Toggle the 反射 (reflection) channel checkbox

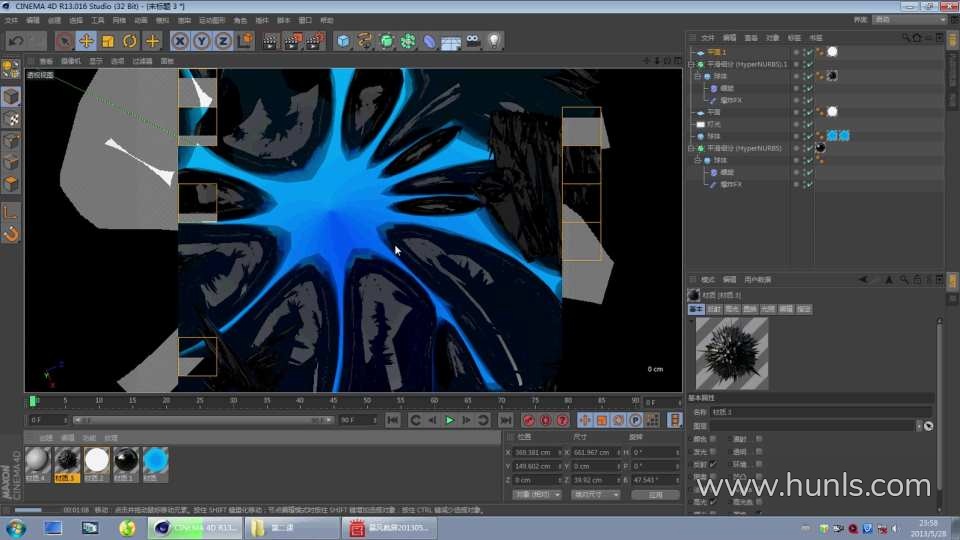pos(713,464)
